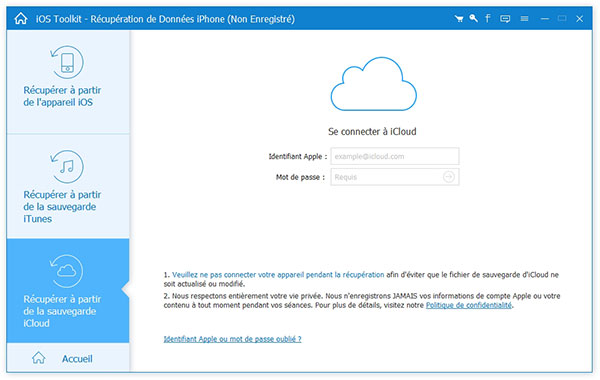The width and height of the screenshot is (600, 380).
Task: Select the iOS device recovery phone icon
Action: [67, 62]
